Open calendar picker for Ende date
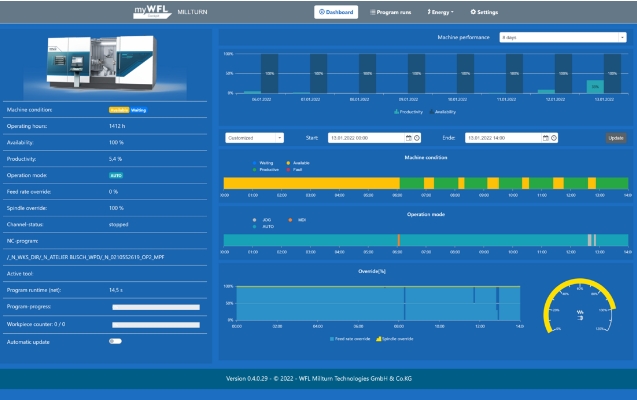This screenshot has height=400, width=637. point(545,138)
